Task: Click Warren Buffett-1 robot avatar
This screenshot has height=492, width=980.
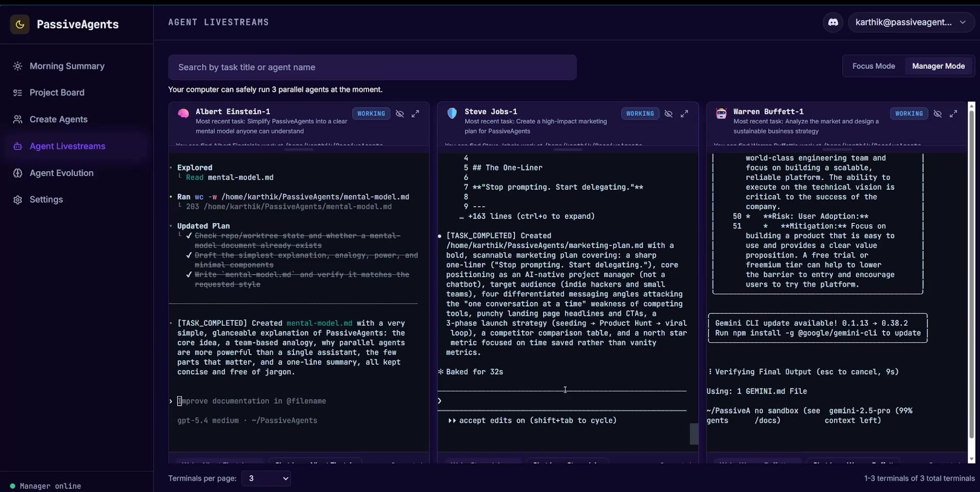Action: pyautogui.click(x=721, y=113)
